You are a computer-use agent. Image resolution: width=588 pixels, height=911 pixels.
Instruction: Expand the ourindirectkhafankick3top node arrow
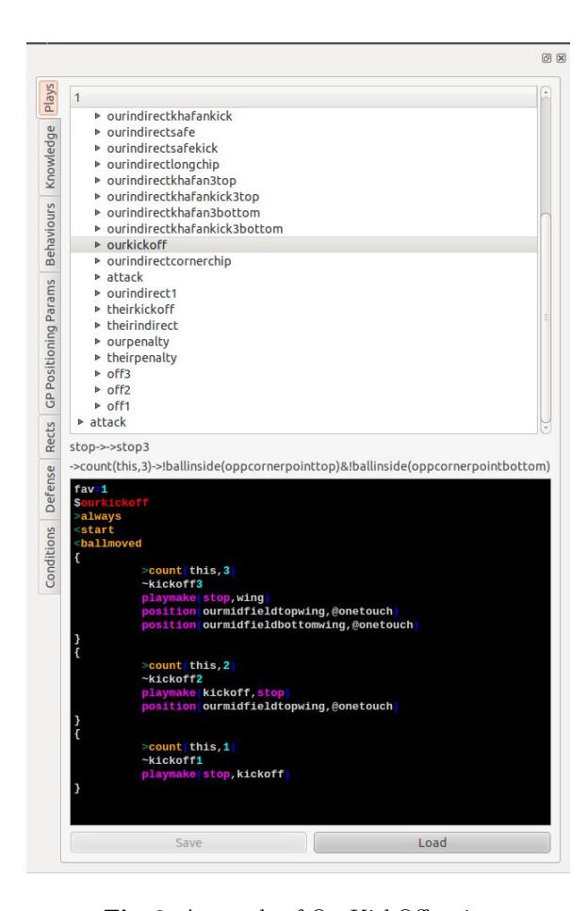click(x=98, y=196)
